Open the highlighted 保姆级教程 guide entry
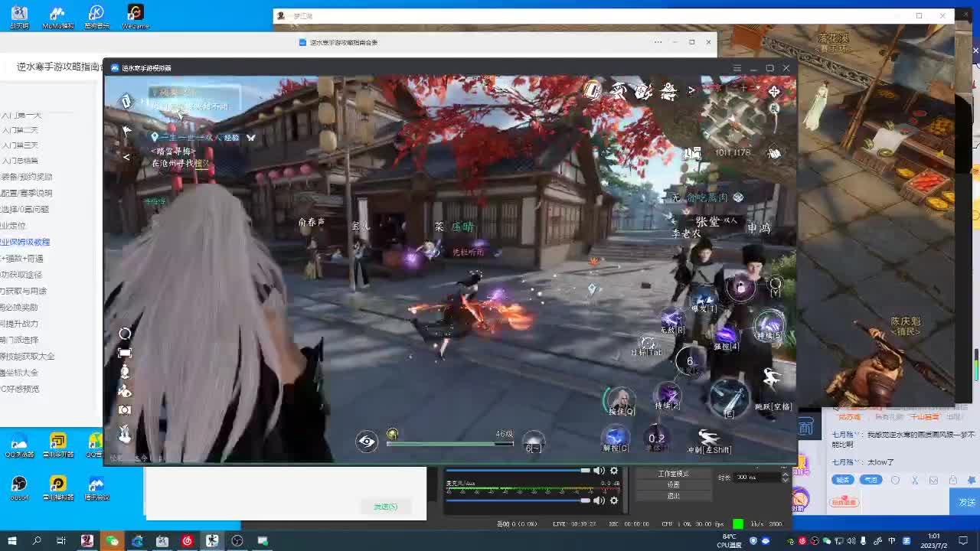This screenshot has height=551, width=980. pyautogui.click(x=25, y=242)
